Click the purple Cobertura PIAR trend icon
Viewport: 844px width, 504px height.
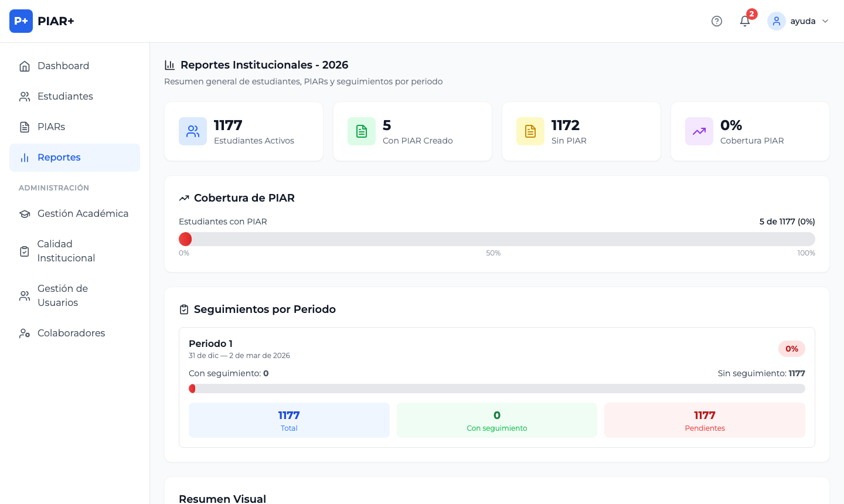pos(699,131)
